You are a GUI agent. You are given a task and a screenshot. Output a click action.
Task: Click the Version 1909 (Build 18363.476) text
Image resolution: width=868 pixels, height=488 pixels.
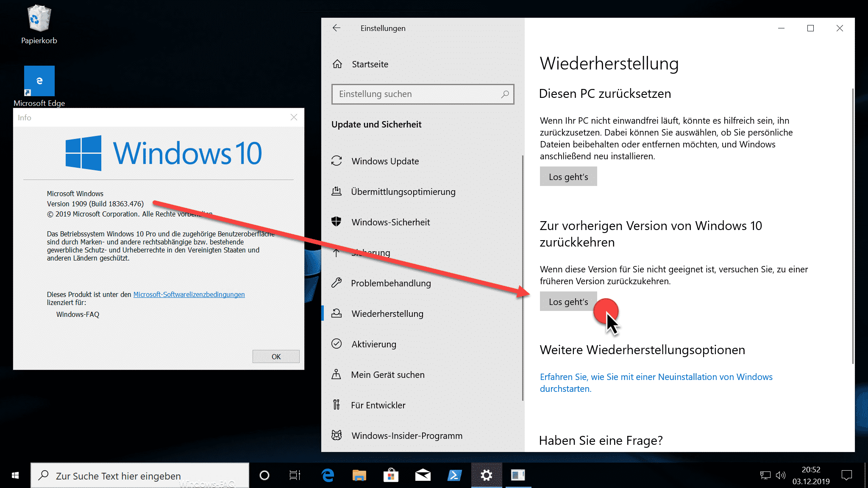click(x=95, y=204)
